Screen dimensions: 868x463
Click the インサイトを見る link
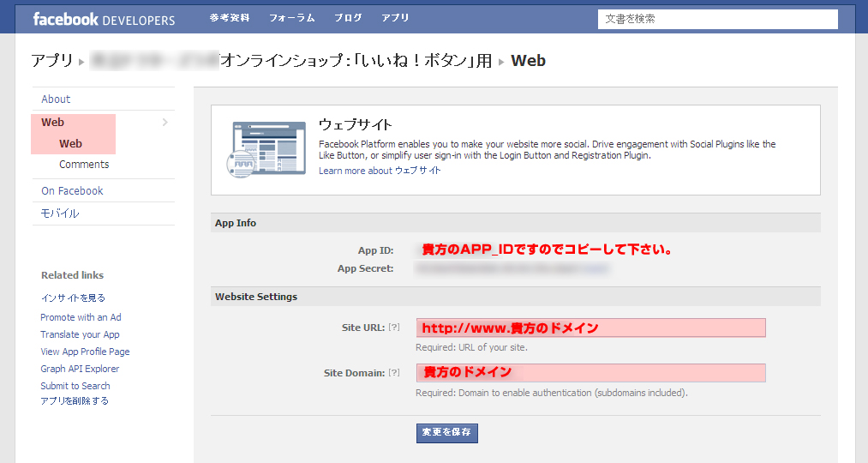click(x=73, y=298)
